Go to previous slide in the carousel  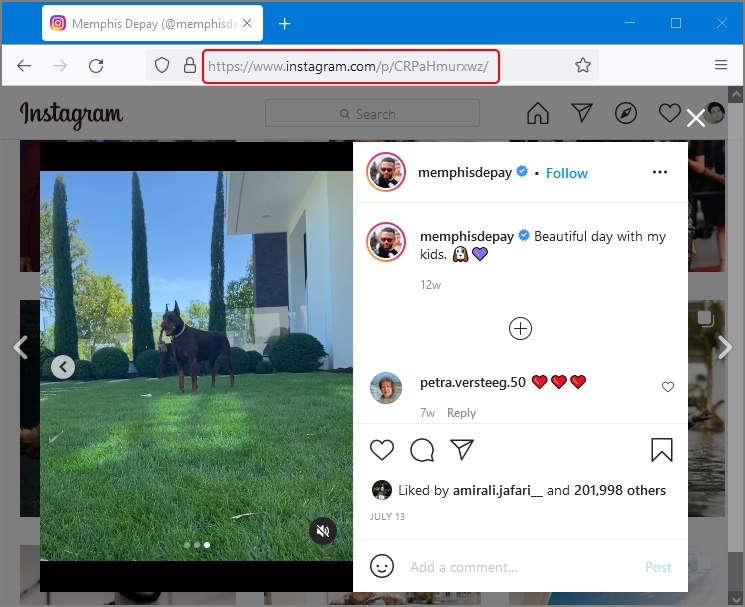(63, 367)
